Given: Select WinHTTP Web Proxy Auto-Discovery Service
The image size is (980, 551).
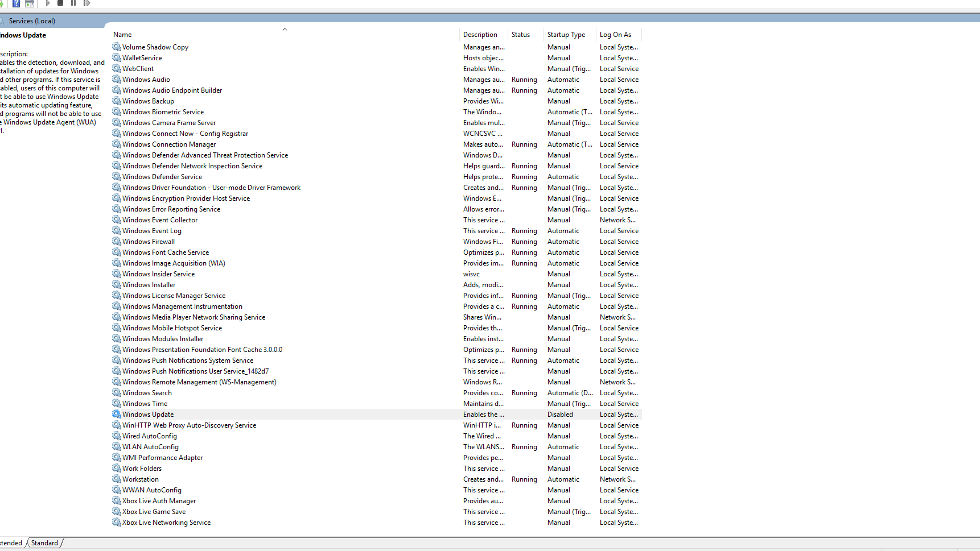Looking at the screenshot, I should click(x=377, y=425).
